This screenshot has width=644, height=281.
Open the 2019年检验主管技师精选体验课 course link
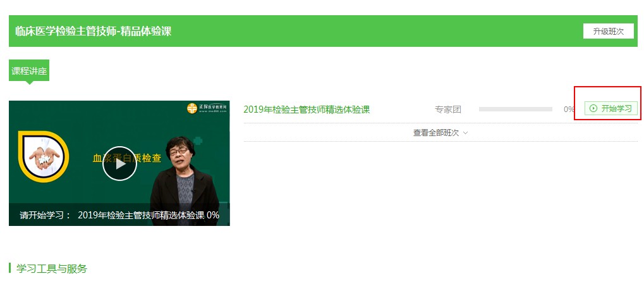(x=307, y=109)
